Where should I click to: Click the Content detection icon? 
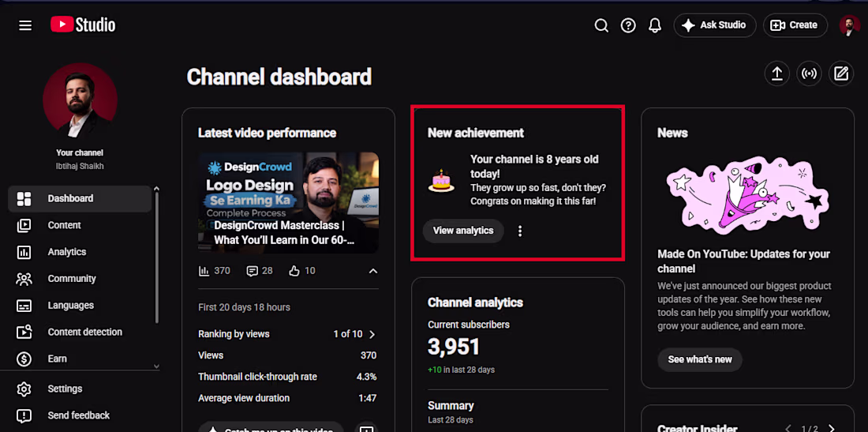point(24,332)
